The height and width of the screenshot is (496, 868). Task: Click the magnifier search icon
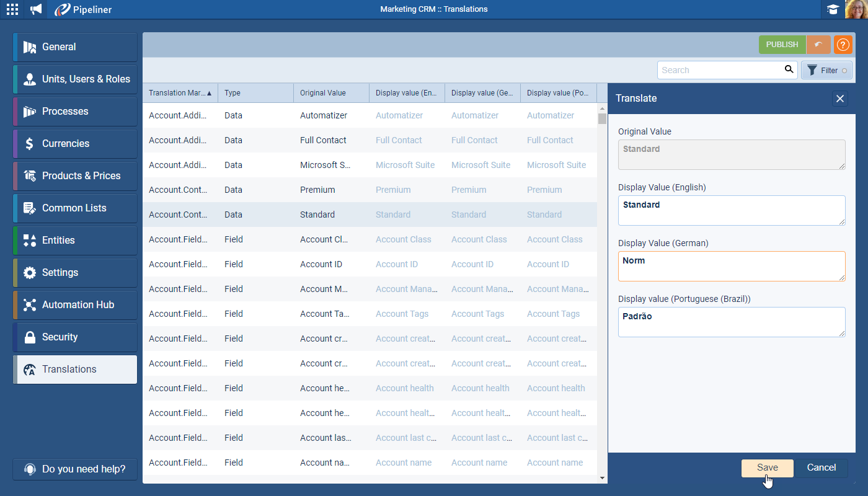point(789,69)
